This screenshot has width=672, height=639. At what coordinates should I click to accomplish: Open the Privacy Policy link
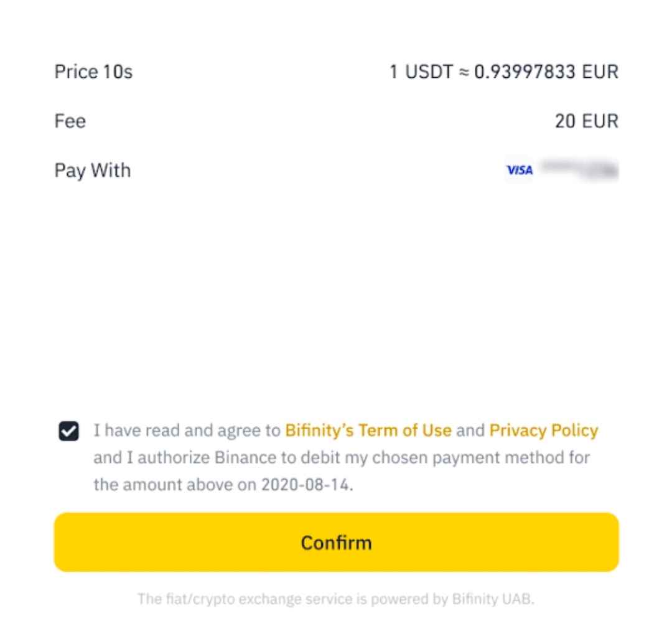pos(543,431)
